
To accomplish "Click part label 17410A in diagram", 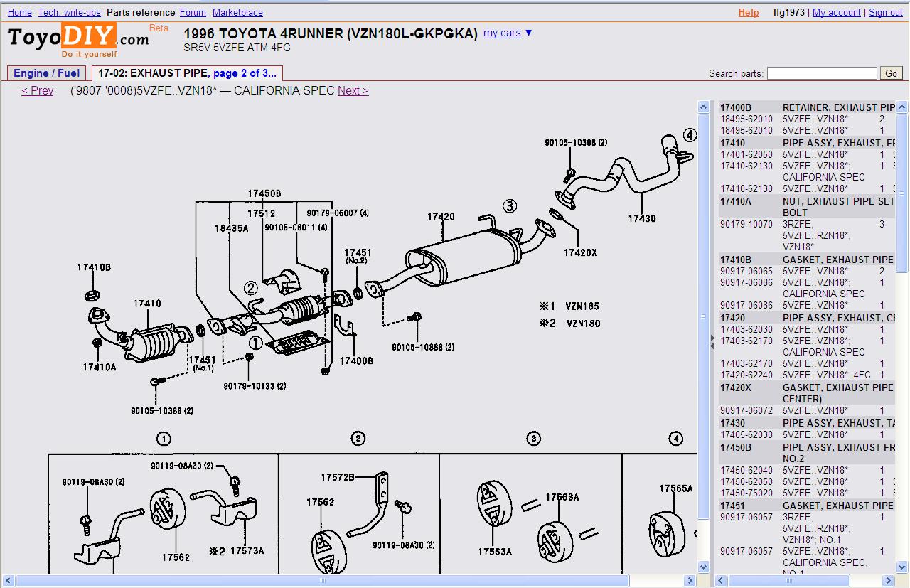I will click(x=99, y=368).
